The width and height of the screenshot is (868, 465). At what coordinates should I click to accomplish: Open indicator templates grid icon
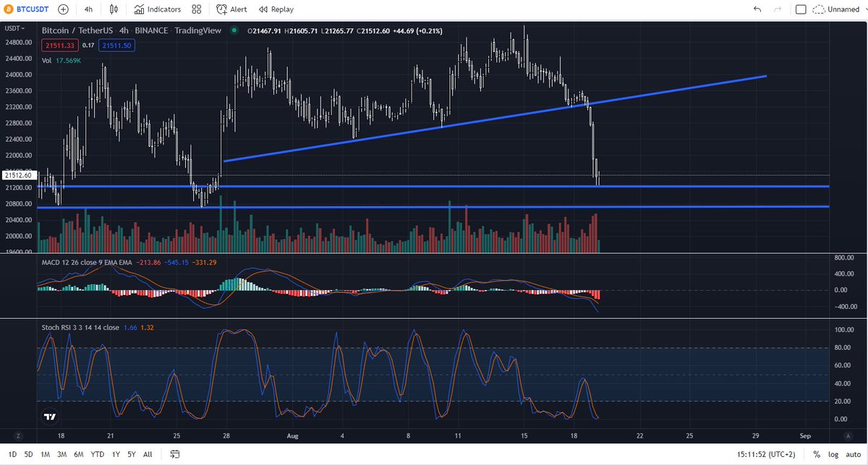tap(197, 9)
